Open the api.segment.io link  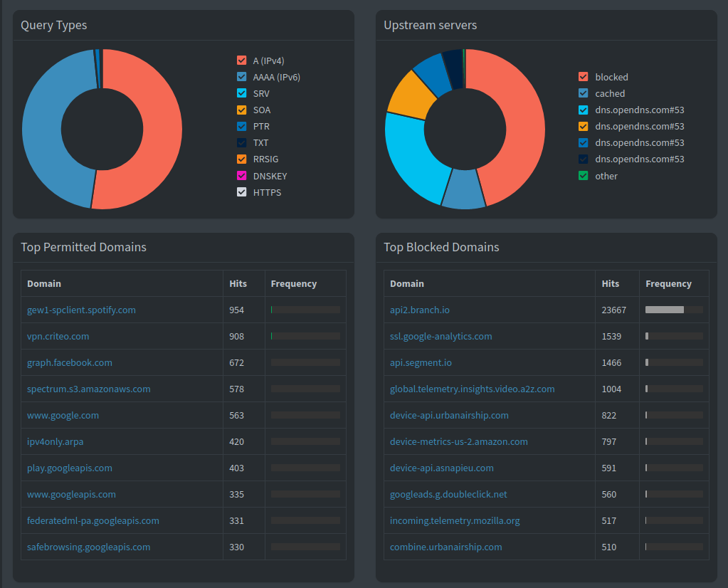[x=421, y=363]
